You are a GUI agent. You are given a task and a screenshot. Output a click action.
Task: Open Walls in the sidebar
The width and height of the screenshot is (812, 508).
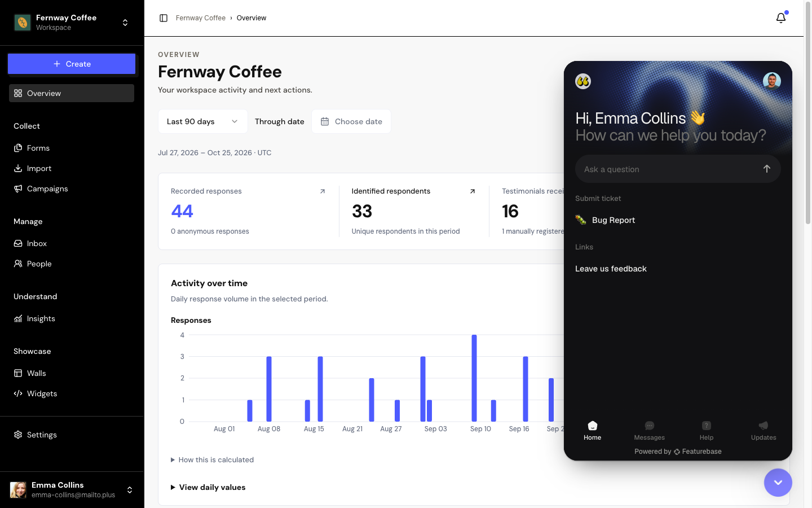tap(72, 373)
